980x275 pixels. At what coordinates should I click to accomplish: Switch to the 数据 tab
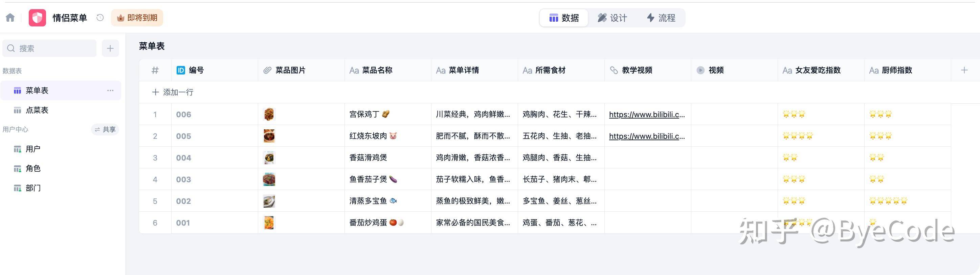564,18
